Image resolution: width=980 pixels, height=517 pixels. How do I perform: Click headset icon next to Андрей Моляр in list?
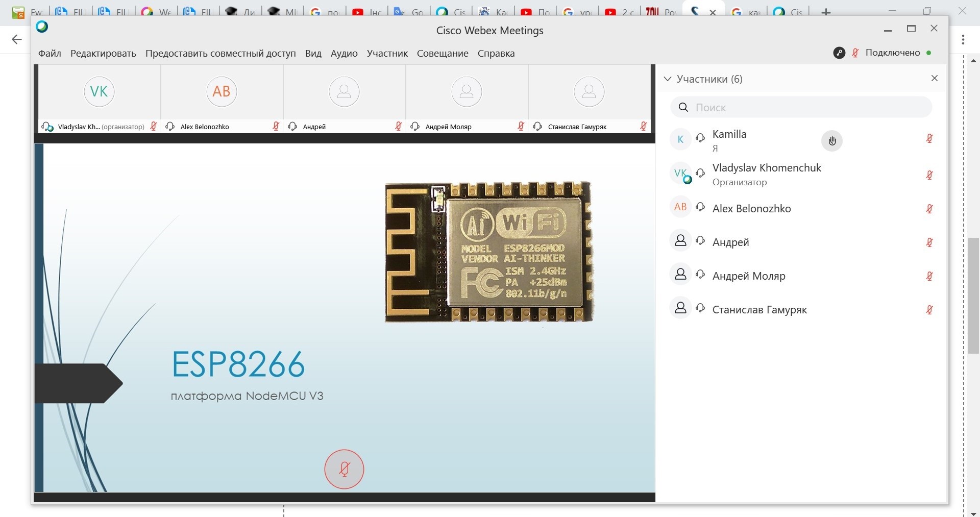click(x=701, y=275)
